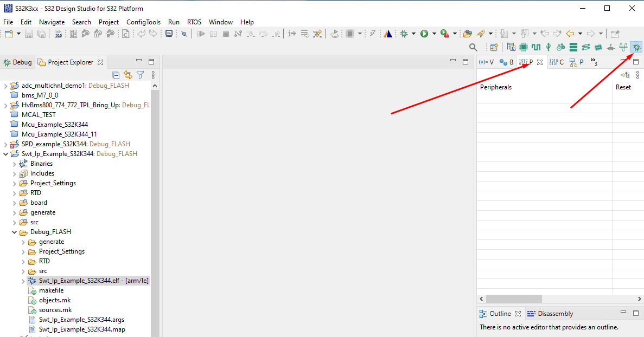This screenshot has width=644, height=337.
Task: Switch to the green chip Pins perspective
Action: point(524,47)
